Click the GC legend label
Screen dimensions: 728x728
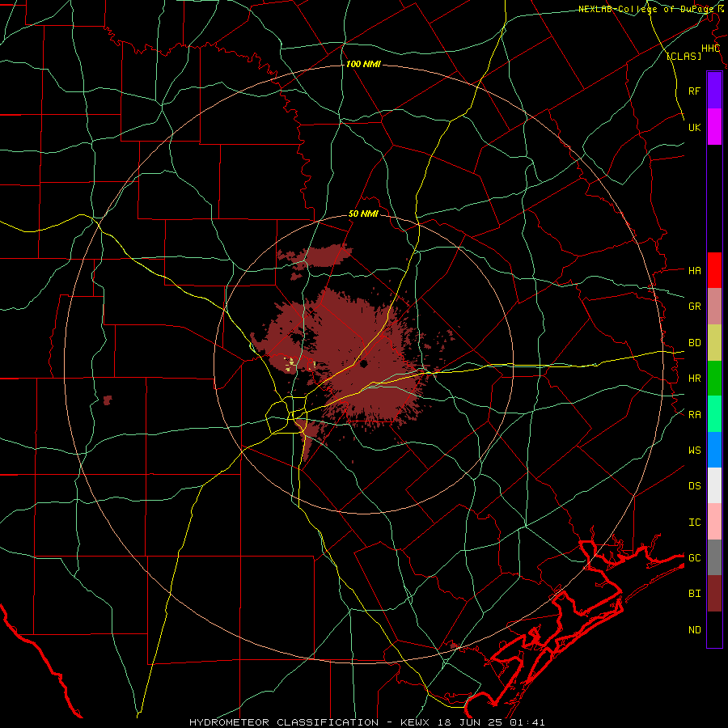click(694, 558)
